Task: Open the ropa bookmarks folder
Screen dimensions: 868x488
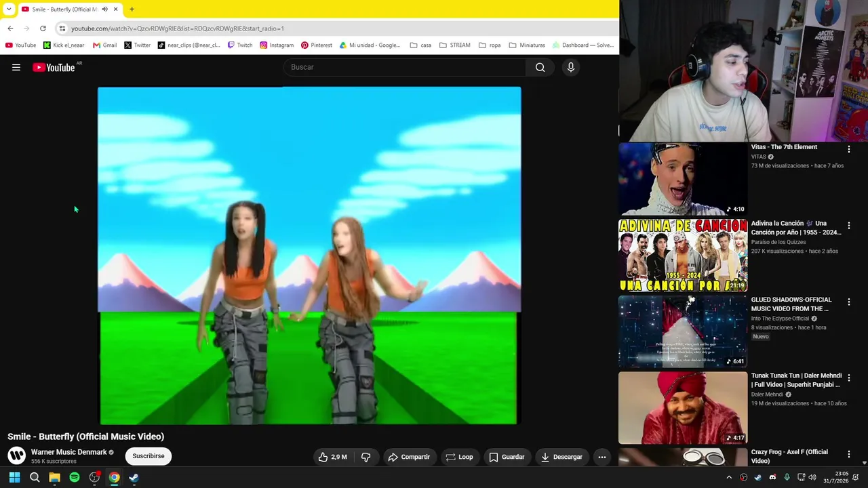Action: (x=490, y=45)
